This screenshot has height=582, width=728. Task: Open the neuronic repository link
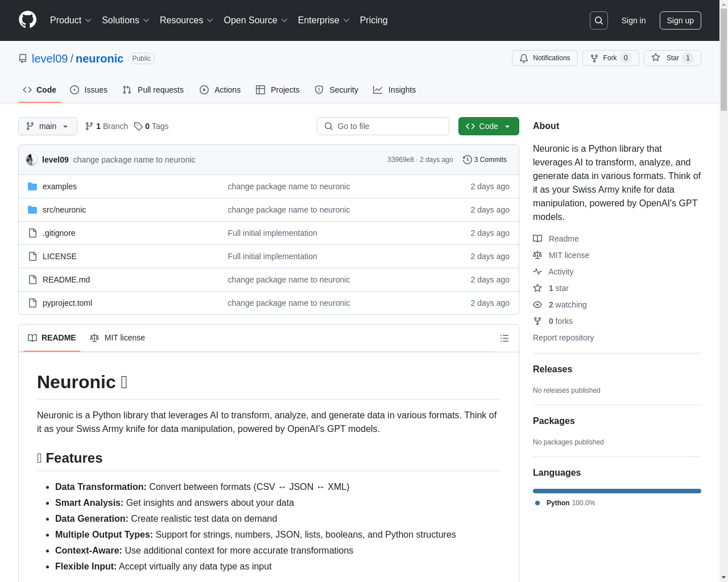pos(100,59)
